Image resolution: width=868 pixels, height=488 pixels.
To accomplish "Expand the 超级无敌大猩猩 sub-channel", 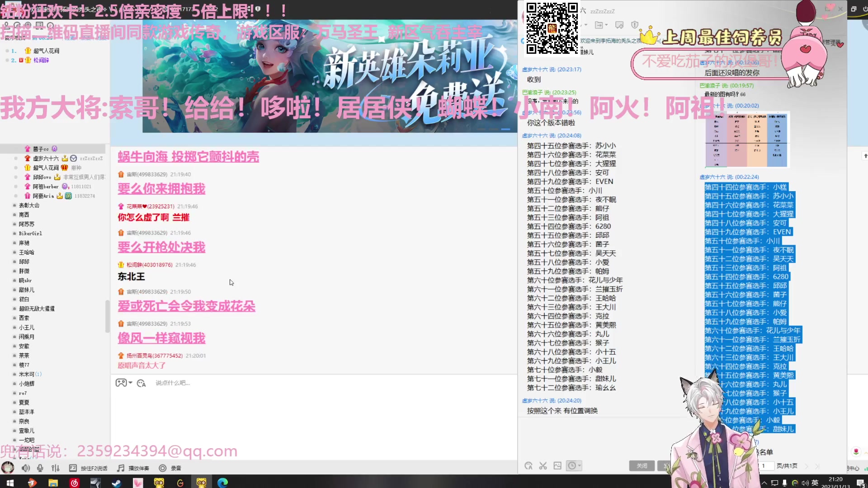I will [37, 309].
